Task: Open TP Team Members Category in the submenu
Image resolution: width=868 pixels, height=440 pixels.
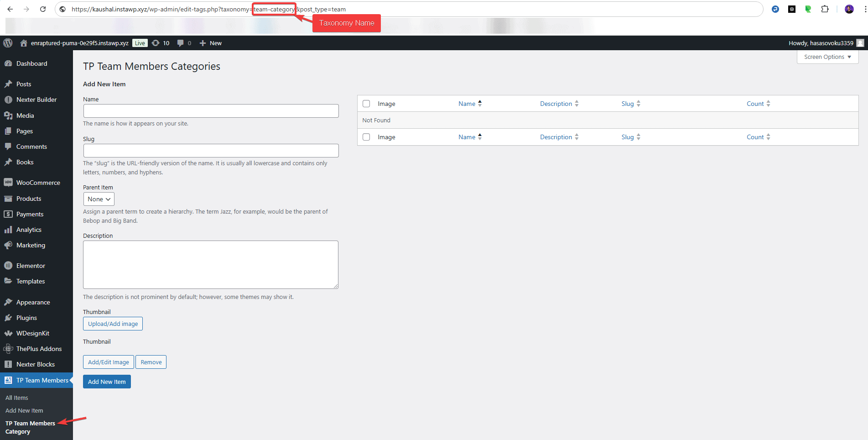Action: click(30, 427)
